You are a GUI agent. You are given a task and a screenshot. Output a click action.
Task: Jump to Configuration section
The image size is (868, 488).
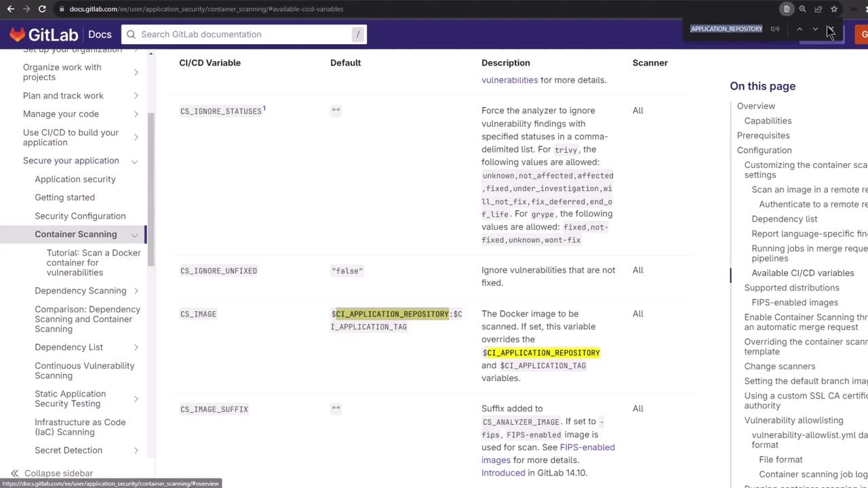764,150
